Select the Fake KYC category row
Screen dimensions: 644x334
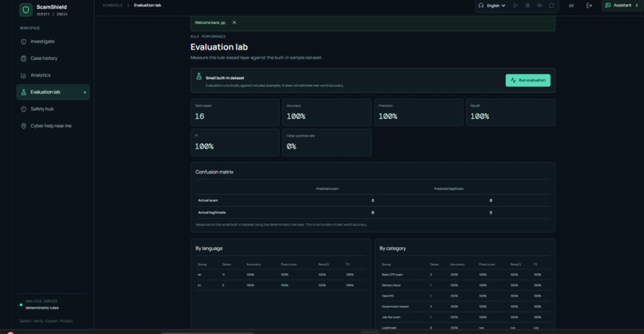coord(464,296)
